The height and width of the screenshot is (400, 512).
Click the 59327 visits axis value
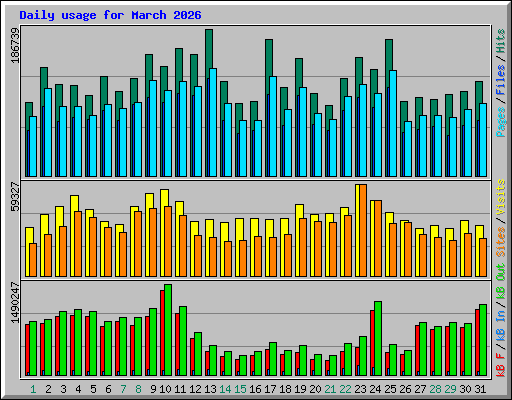tap(15, 197)
